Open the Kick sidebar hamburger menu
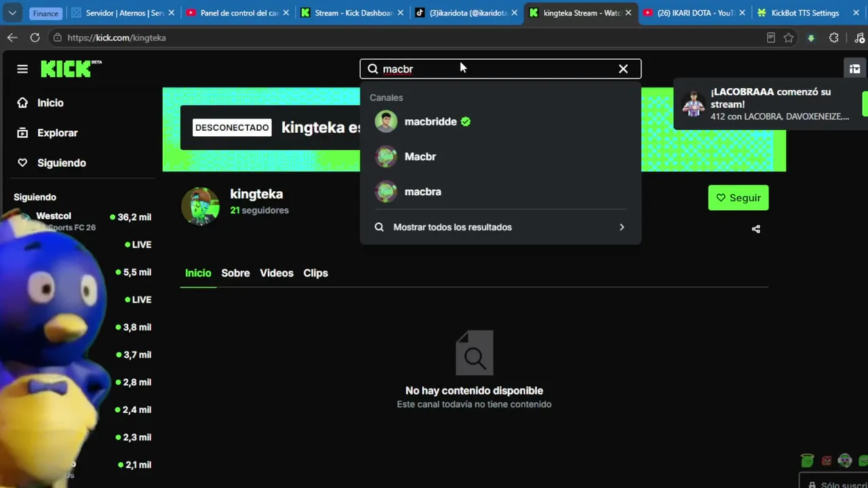868x488 pixels. (22, 68)
